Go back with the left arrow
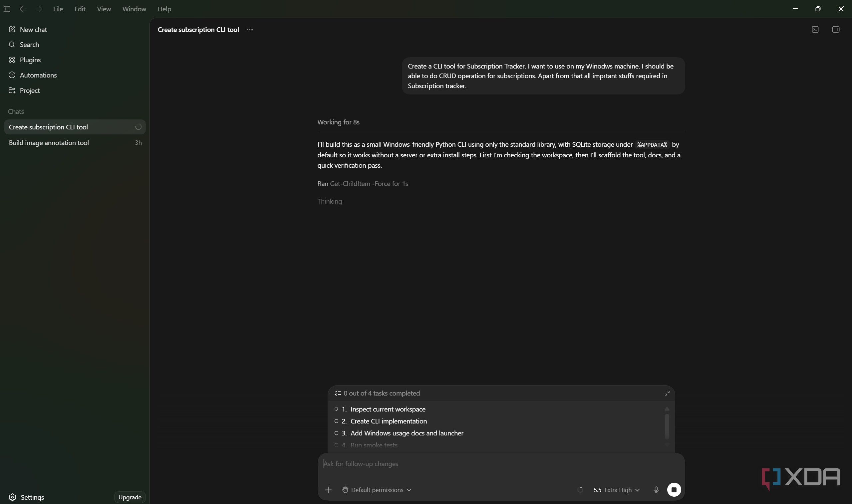Screen dimensions: 852x504 (23, 9)
